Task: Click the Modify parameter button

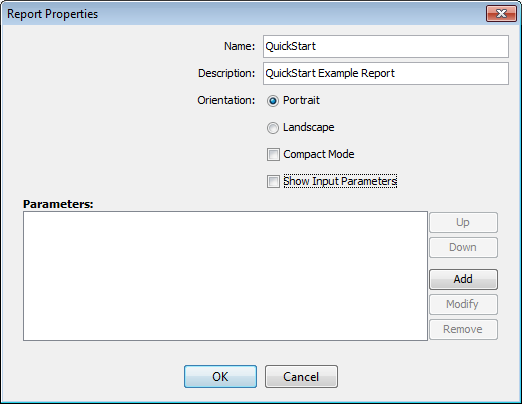Action: [x=463, y=304]
